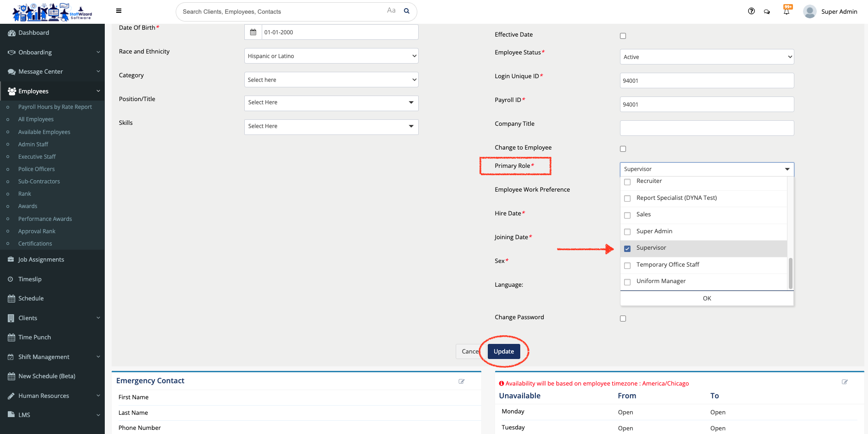This screenshot has width=868, height=434.
Task: Enable the Effective Date checkbox
Action: coord(623,36)
